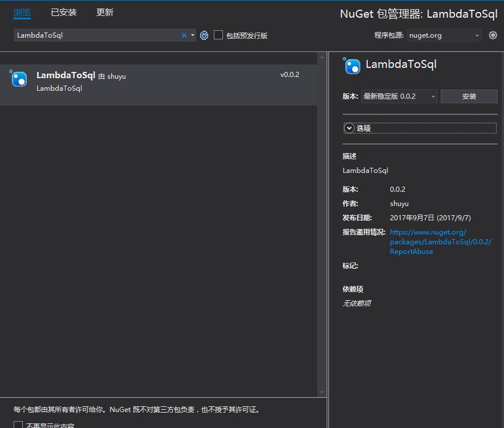
Task: Click the publish date 2017年9月7日 value
Action: [x=430, y=218]
